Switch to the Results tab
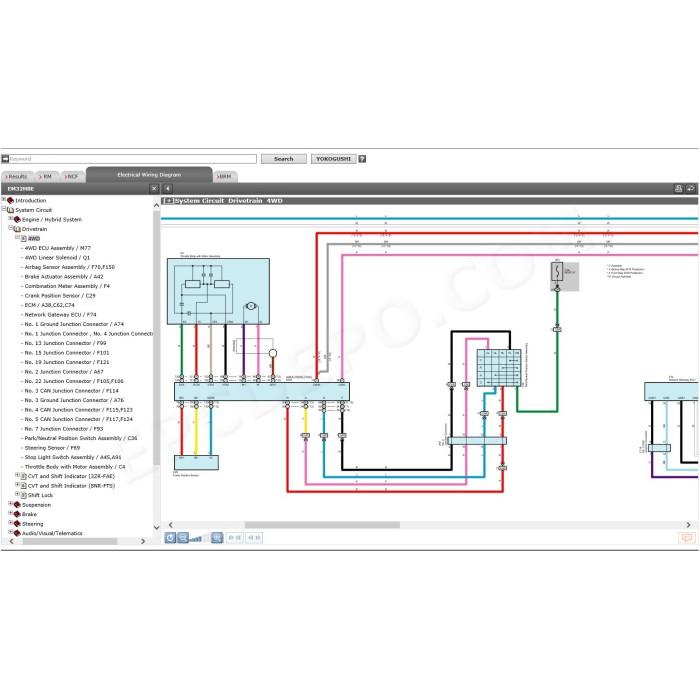This screenshot has height=700, width=700. click(17, 177)
